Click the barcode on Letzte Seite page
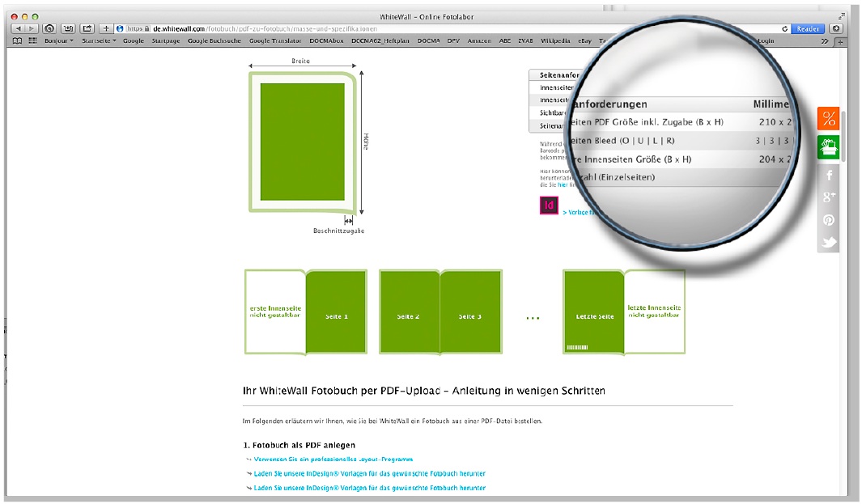This screenshot has width=862, height=504. tap(577, 347)
